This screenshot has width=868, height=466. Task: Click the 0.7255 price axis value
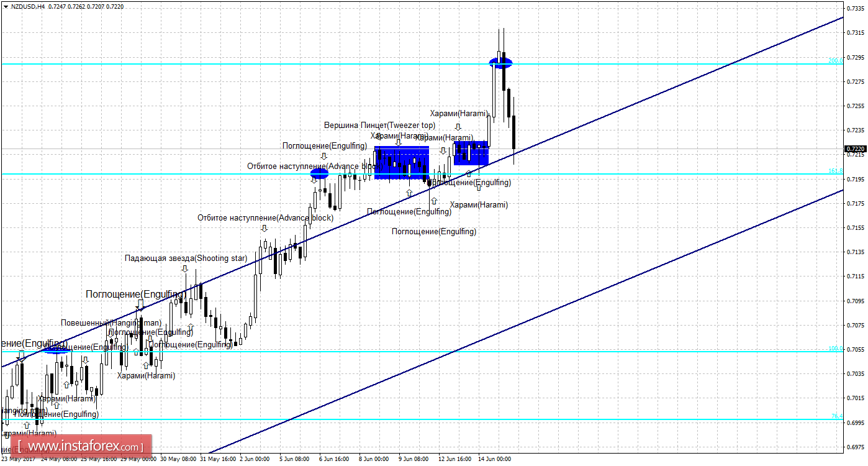click(x=856, y=106)
